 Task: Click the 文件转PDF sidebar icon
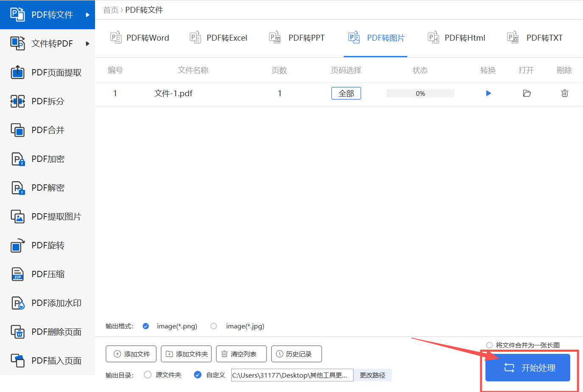(17, 43)
